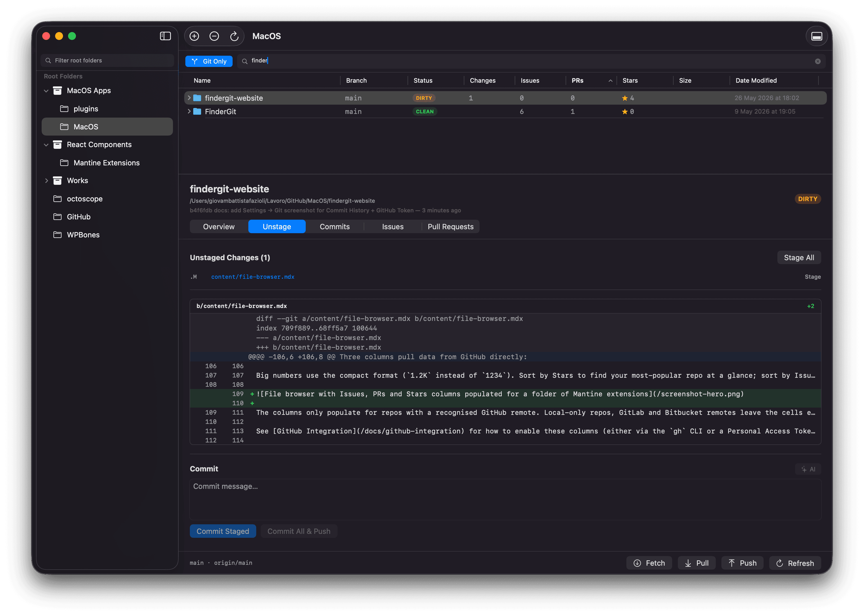Switch to the Issues tab
This screenshot has height=616, width=864.
click(393, 227)
